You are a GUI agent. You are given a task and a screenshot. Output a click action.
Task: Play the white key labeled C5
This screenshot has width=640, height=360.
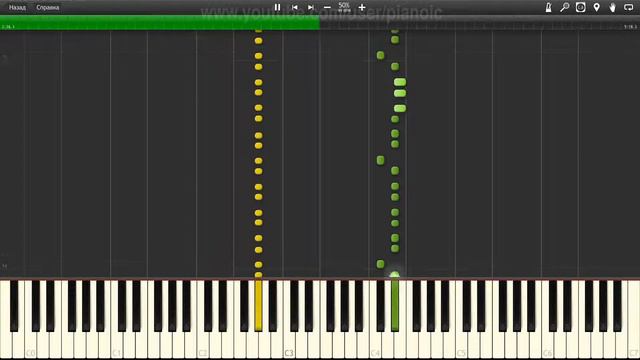461,345
